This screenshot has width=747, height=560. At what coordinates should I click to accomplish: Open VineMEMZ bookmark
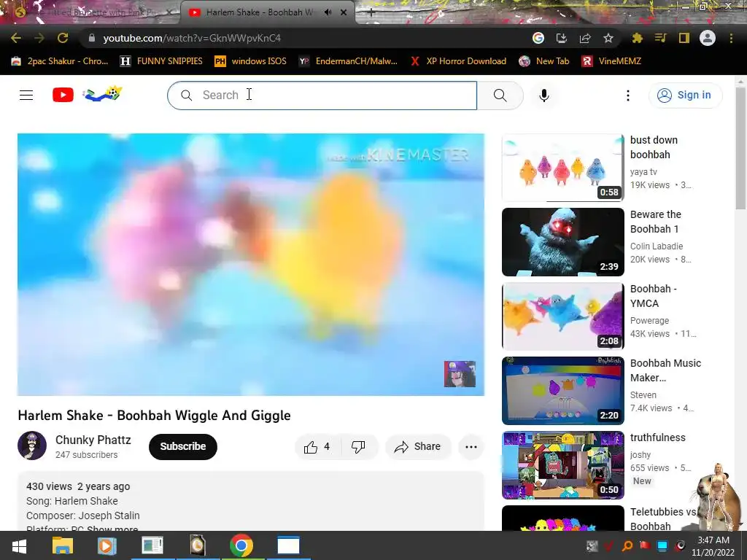click(x=612, y=61)
